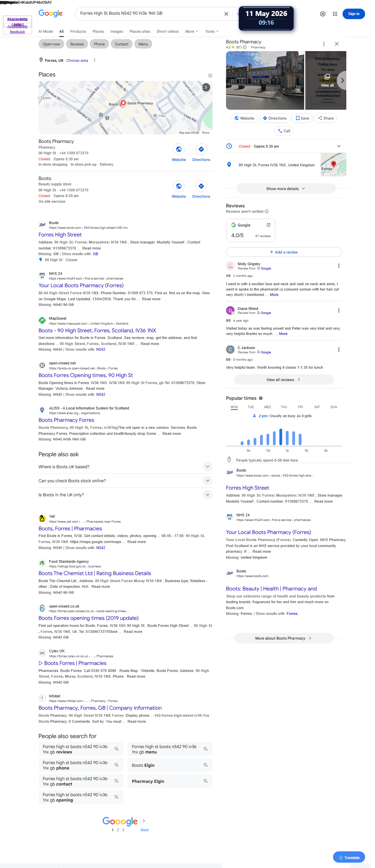Click Places info icon

pyautogui.click(x=213, y=76)
